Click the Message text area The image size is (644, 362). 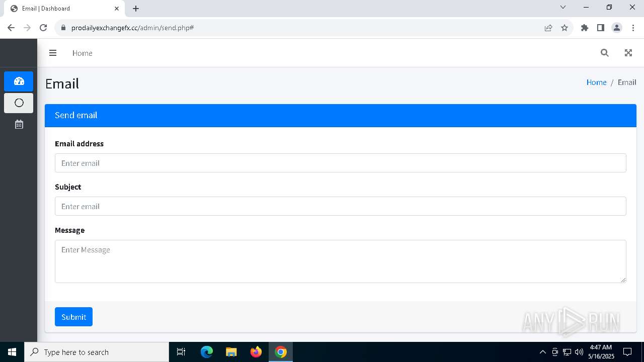tap(341, 261)
